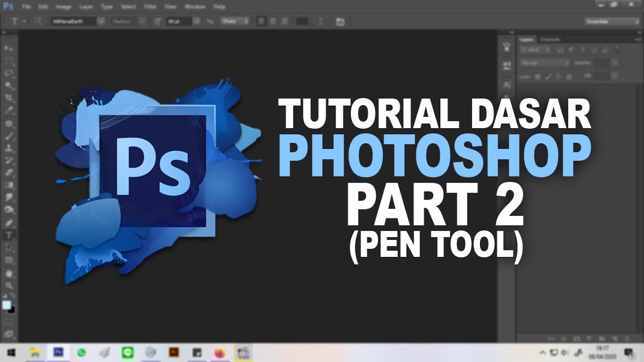Select the Rectangle shape tool
The width and height of the screenshot is (644, 362).
click(x=9, y=260)
